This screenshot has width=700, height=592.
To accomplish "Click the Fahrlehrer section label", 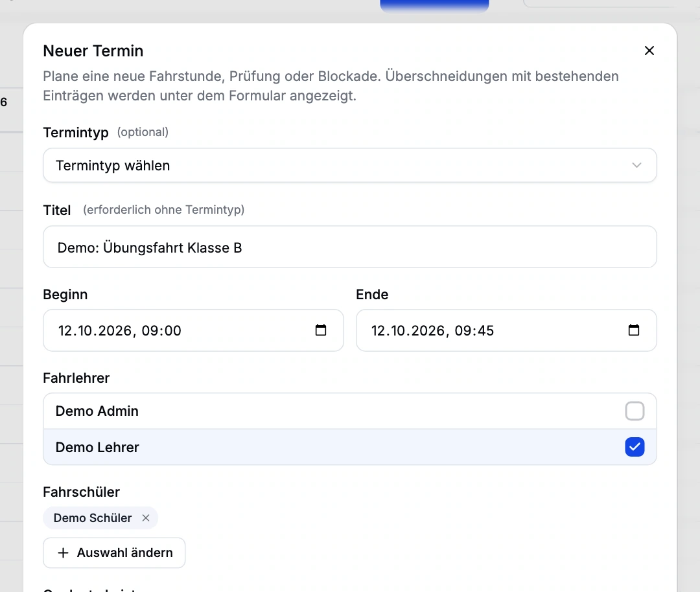I will [76, 378].
